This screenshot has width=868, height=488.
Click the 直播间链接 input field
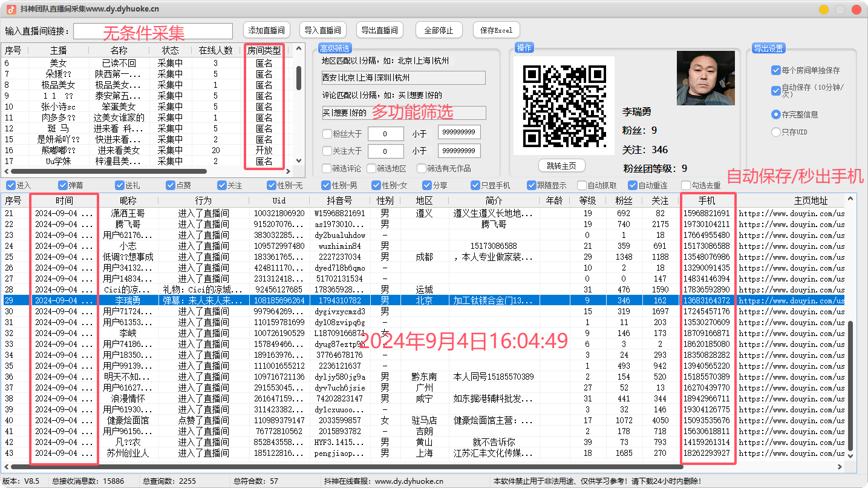tap(152, 30)
